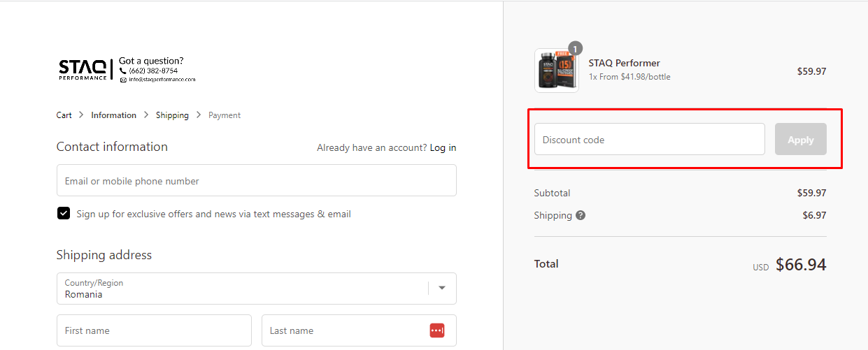868x350 pixels.
Task: Open the STAQ Performer product thumbnail
Action: point(557,71)
